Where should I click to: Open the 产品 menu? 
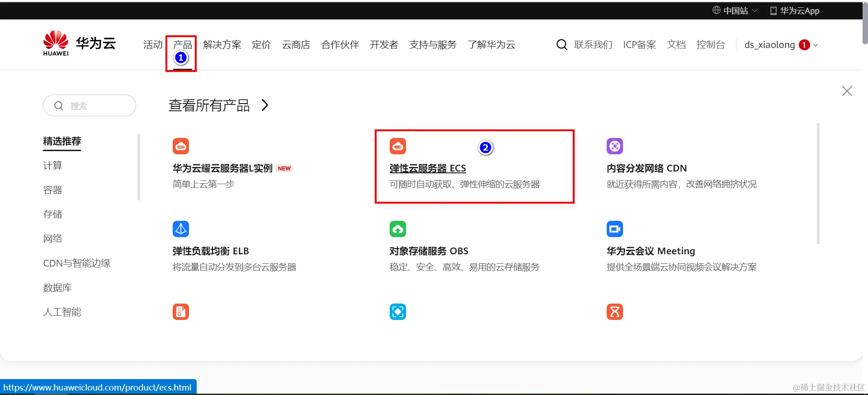tap(183, 45)
